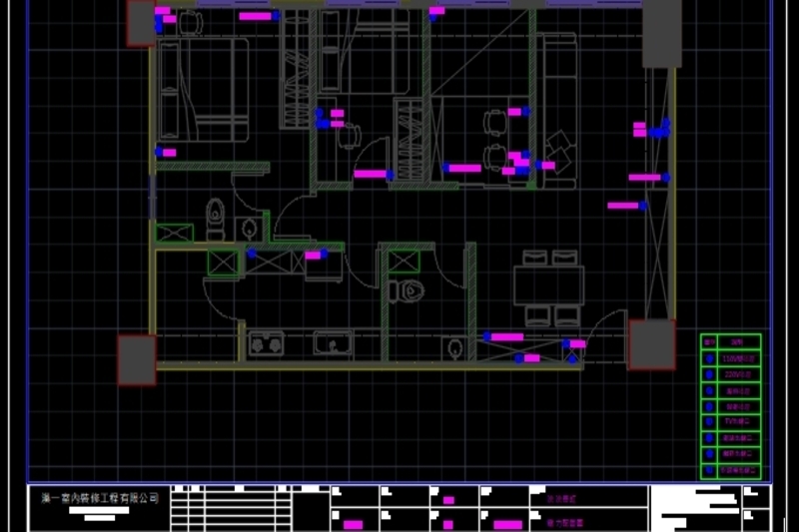Click the company name in title block
The height and width of the screenshot is (532, 799).
pos(99,497)
